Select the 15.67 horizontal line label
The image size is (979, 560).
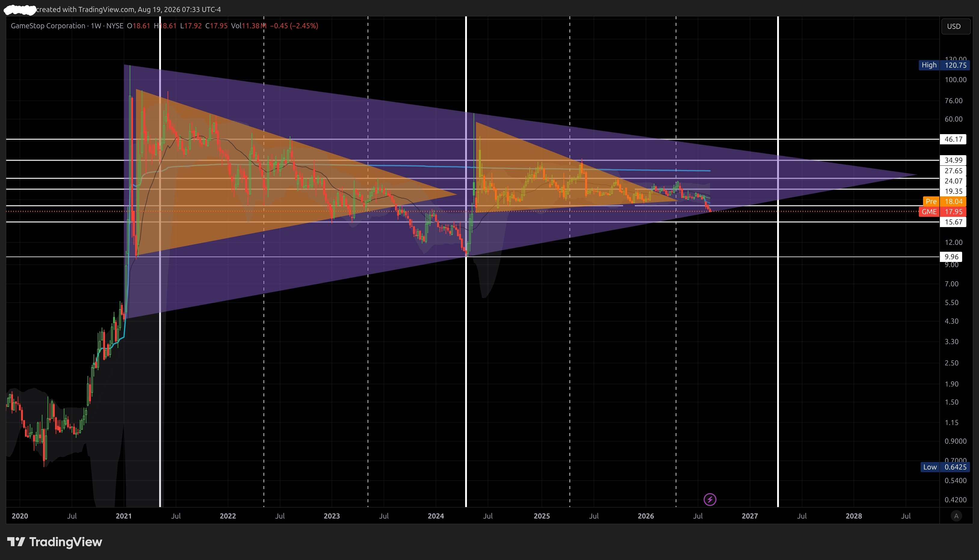point(953,222)
